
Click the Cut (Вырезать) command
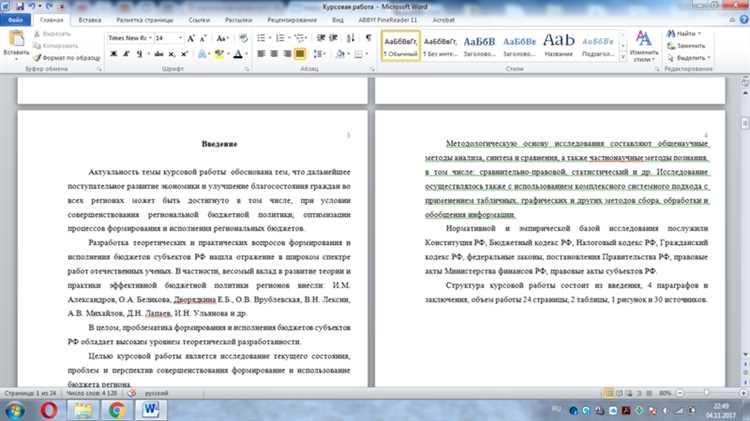(x=52, y=34)
